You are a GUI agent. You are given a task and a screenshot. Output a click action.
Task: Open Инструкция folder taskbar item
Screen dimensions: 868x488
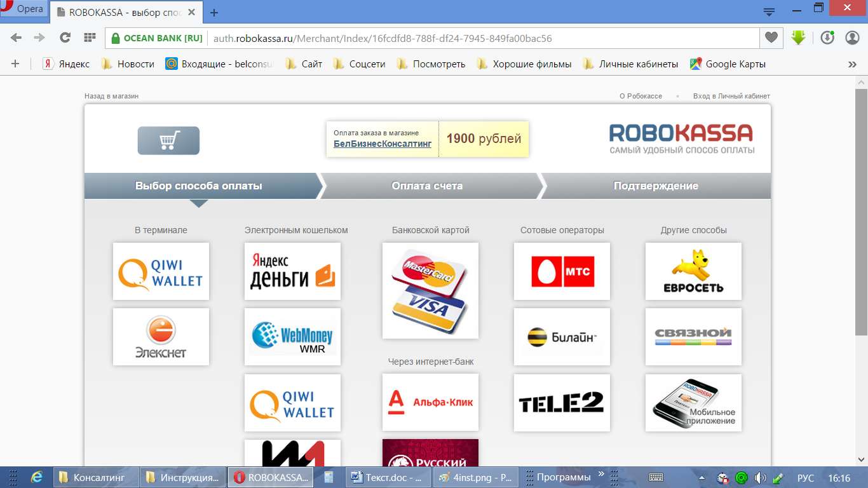182,477
